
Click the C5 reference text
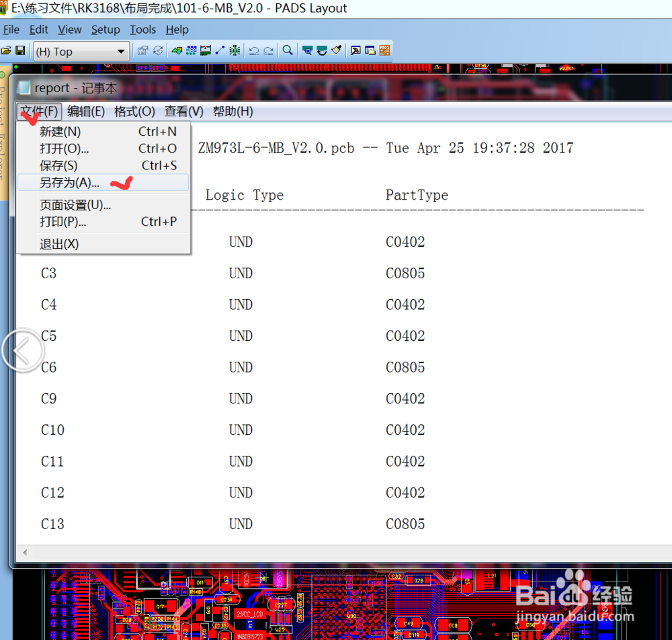[48, 336]
